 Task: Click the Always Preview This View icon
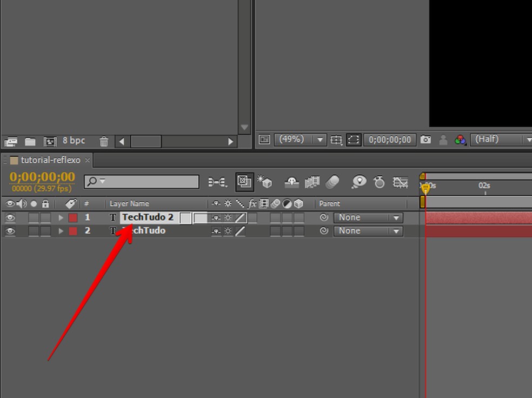[264, 140]
